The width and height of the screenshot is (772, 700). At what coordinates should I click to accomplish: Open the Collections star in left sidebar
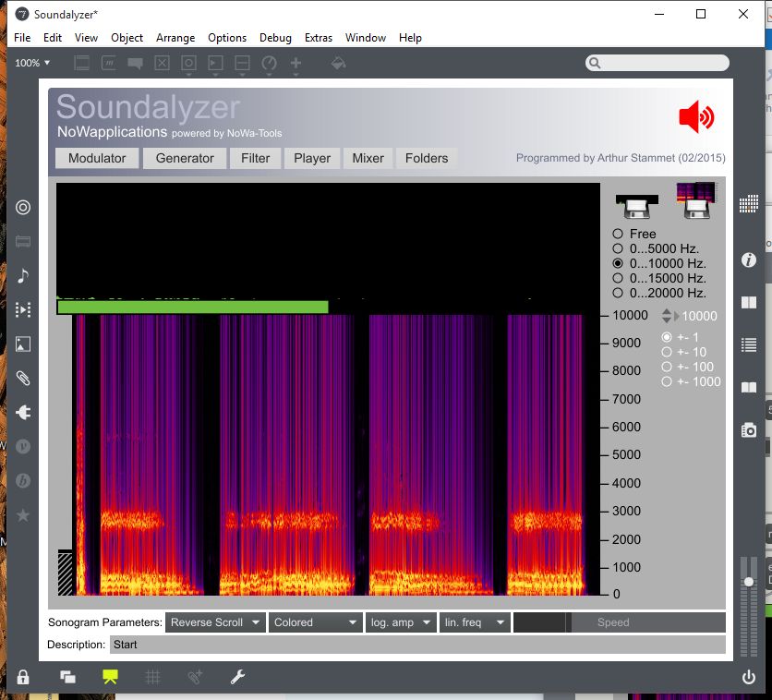(23, 515)
